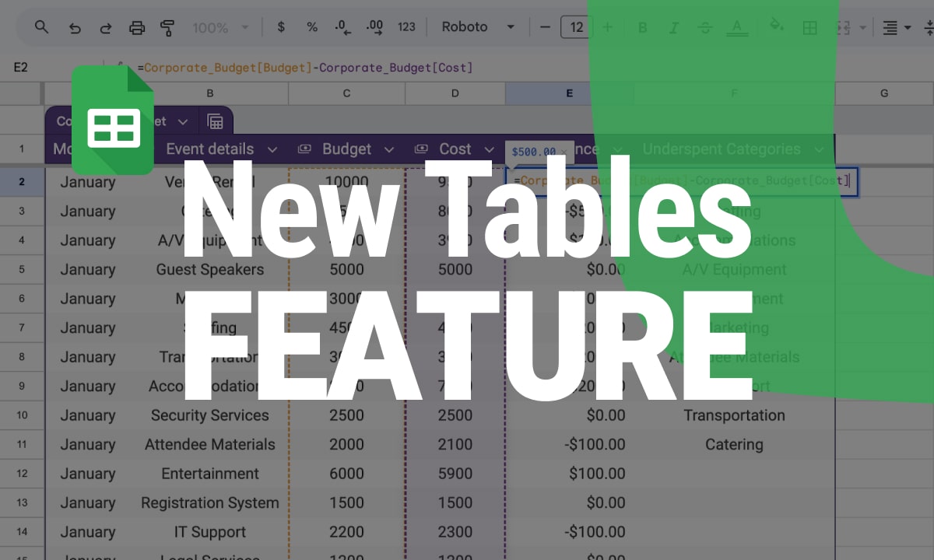Select the Paint format tool
The height and width of the screenshot is (560, 934).
tap(168, 26)
